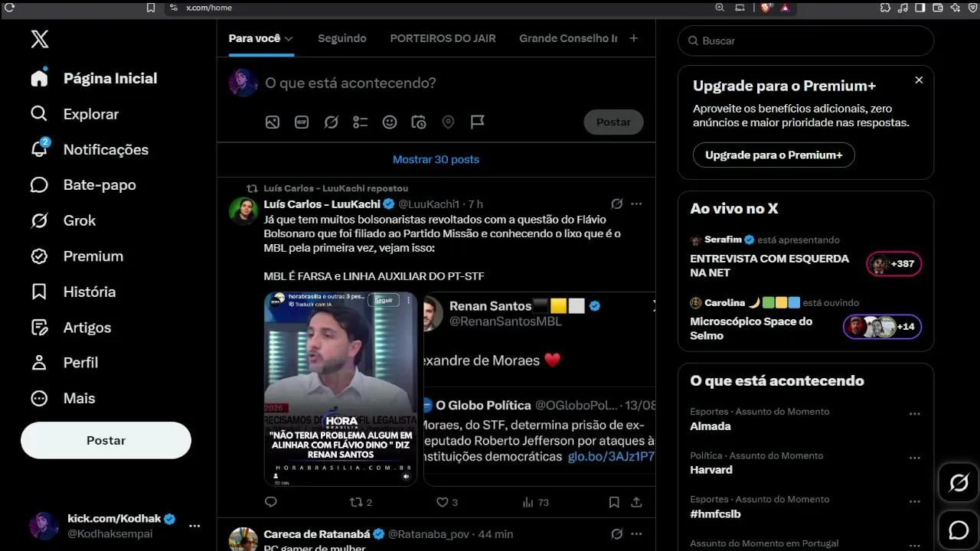Open the X logo home link
The height and width of the screenshot is (551, 980).
pos(40,39)
